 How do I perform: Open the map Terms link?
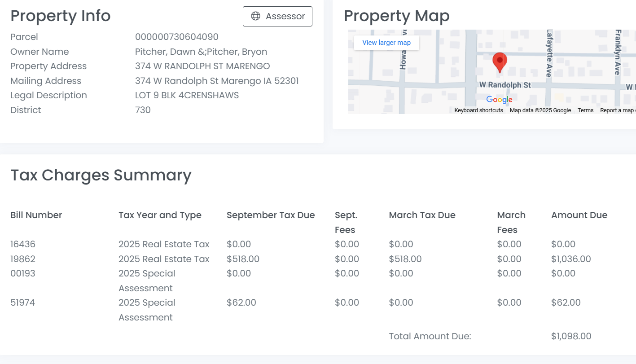click(585, 110)
